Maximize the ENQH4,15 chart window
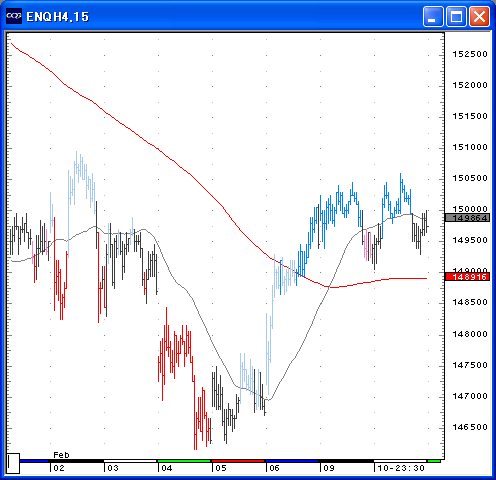The width and height of the screenshot is (496, 480). point(456,16)
